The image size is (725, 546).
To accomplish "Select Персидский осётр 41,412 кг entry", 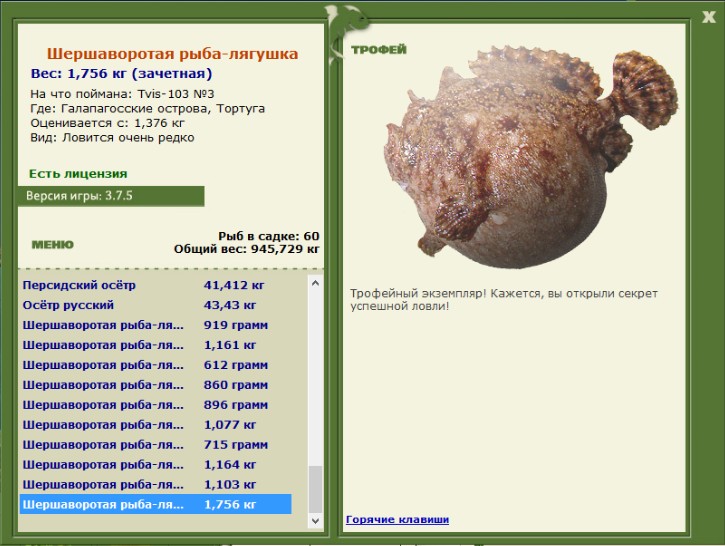I will tap(155, 285).
